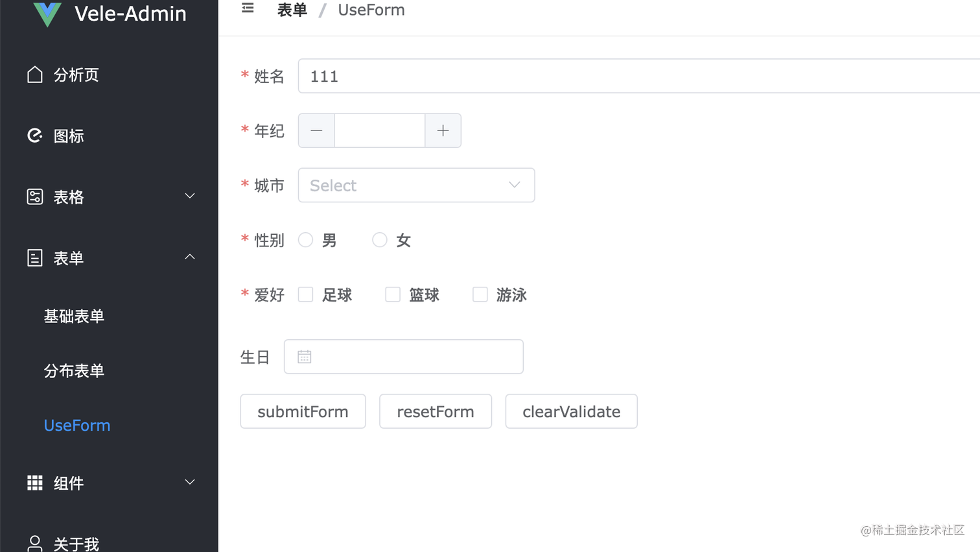Select the 男 gender radio button

(x=305, y=239)
